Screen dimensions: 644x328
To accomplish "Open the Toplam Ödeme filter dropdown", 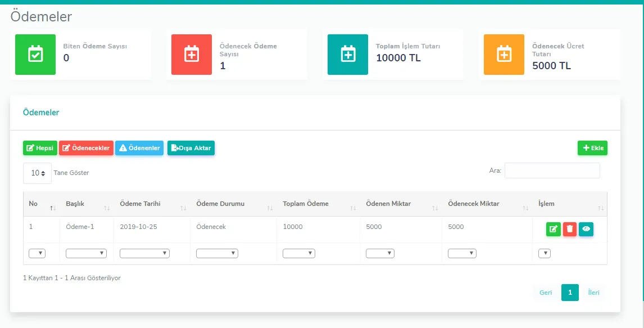I will (299, 254).
